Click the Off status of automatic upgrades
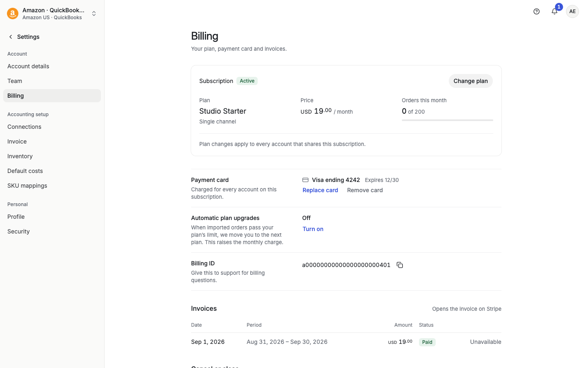This screenshot has height=368, width=588. coord(306,218)
